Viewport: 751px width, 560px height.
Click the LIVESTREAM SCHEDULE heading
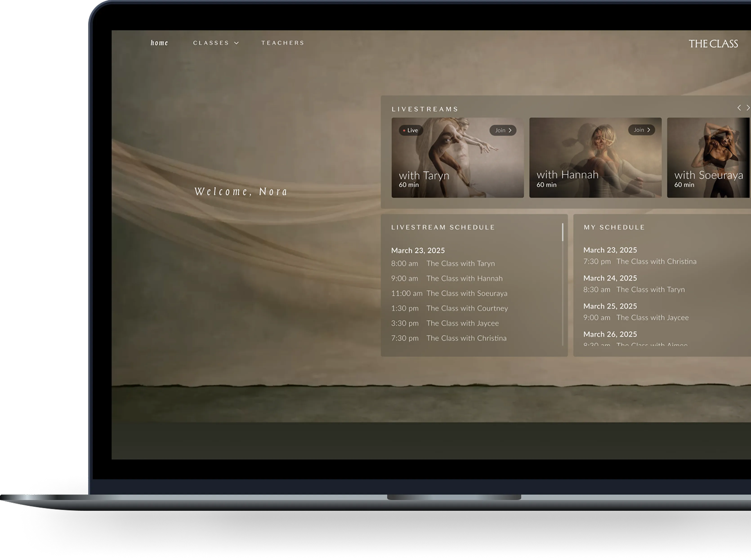tap(443, 227)
